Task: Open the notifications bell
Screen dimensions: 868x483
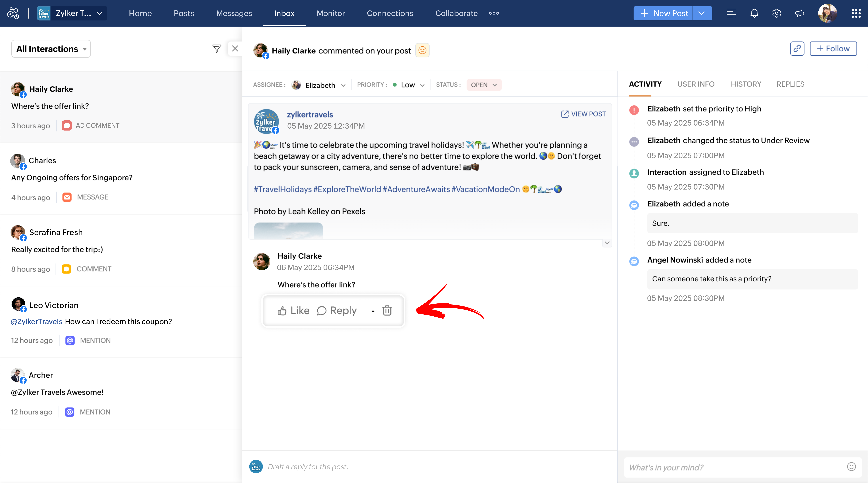Action: point(754,13)
